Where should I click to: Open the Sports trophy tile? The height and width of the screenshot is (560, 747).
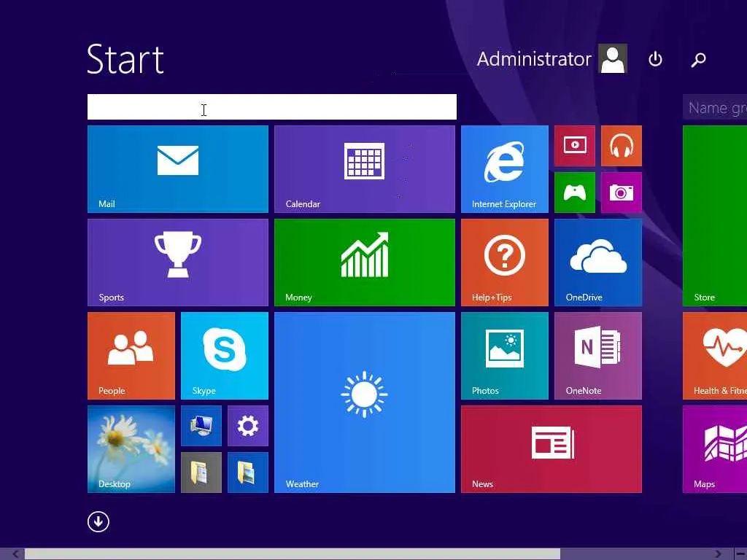click(178, 262)
